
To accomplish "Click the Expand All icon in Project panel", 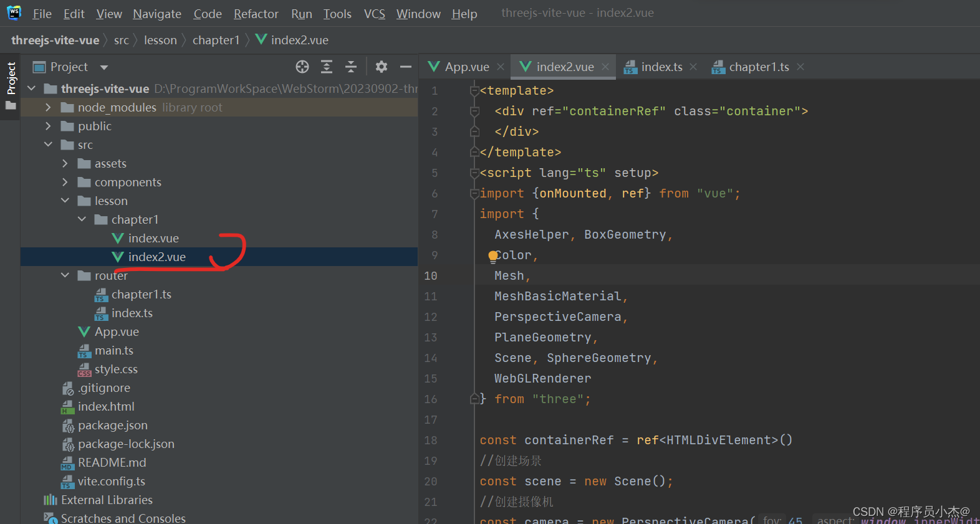I will 327,67.
